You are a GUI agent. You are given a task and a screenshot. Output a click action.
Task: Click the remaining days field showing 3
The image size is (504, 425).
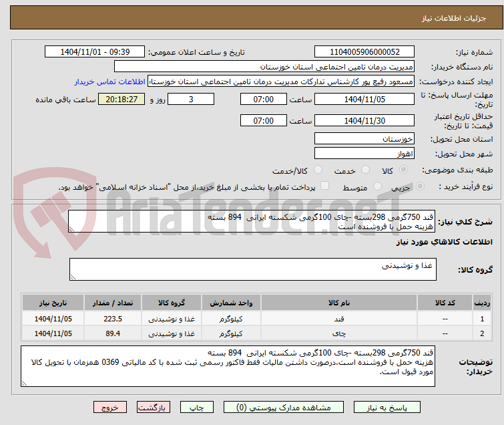[x=191, y=99]
